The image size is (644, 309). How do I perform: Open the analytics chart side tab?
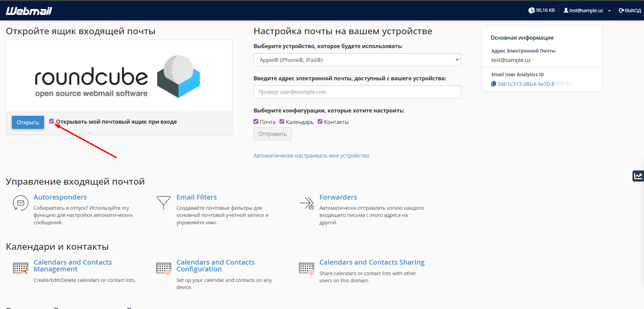pos(638,176)
